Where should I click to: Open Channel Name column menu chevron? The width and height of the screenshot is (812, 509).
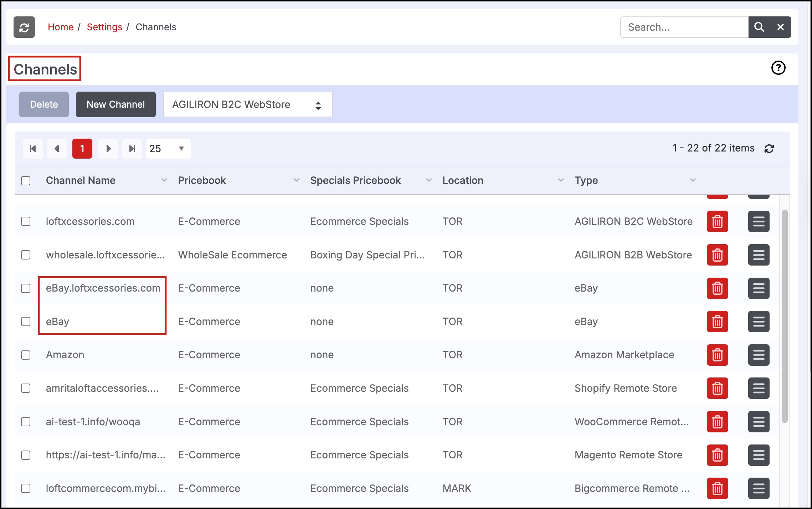coord(164,180)
